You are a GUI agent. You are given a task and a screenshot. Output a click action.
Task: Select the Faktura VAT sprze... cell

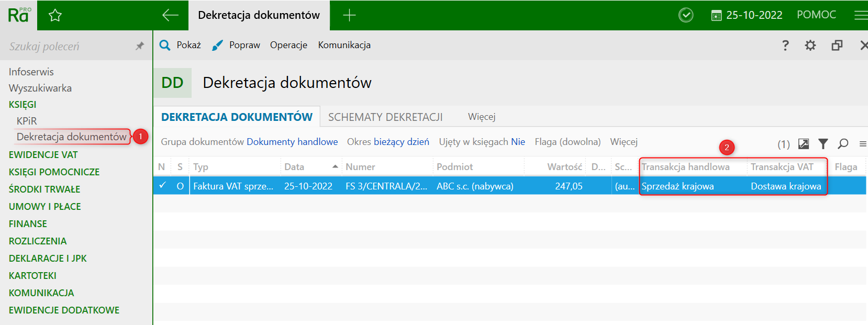(x=233, y=186)
